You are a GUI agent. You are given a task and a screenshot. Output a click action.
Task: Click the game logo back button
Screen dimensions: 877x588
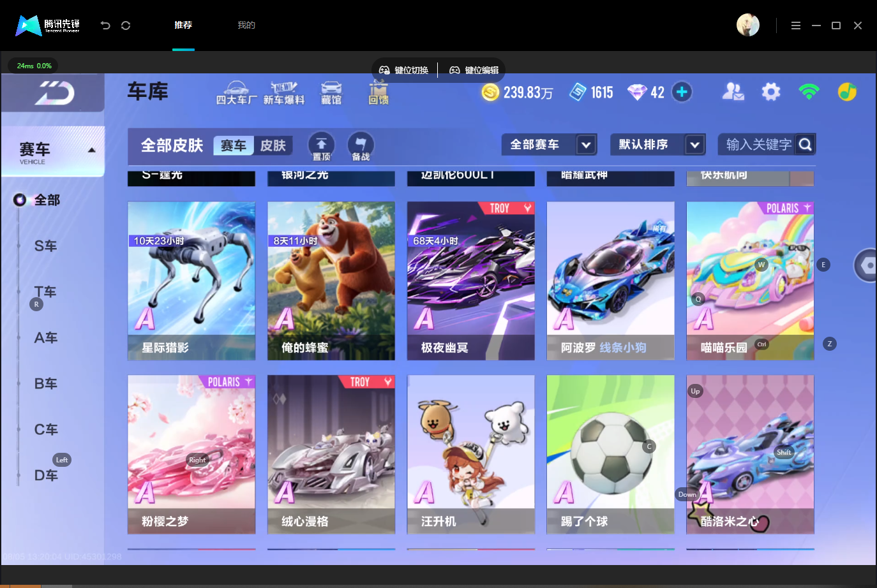[x=54, y=93]
